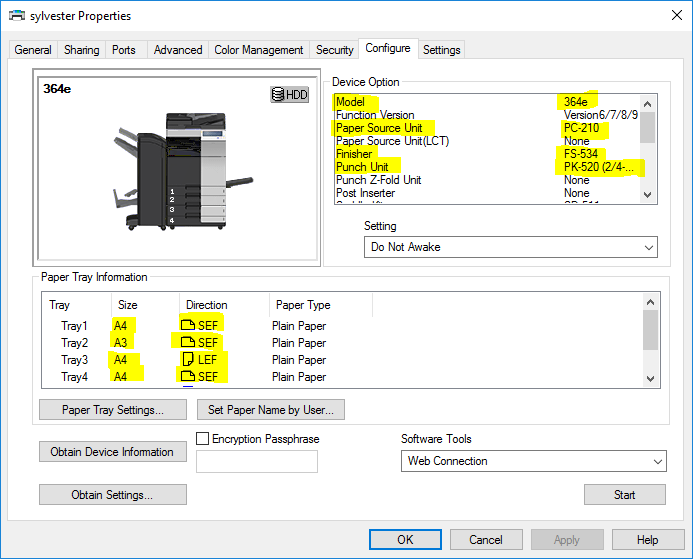Go to the Color Management tab
The width and height of the screenshot is (693, 559).
tap(259, 50)
